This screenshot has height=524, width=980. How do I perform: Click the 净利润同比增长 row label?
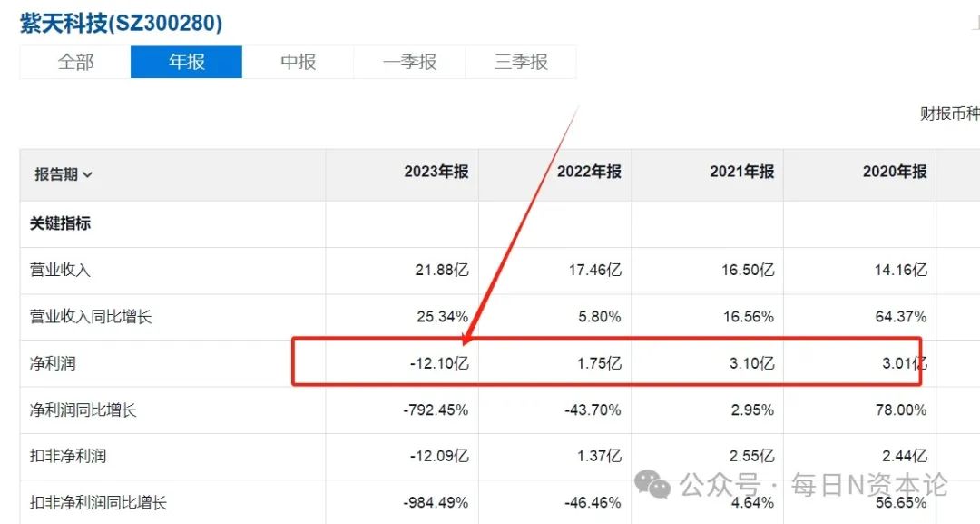pyautogui.click(x=83, y=410)
